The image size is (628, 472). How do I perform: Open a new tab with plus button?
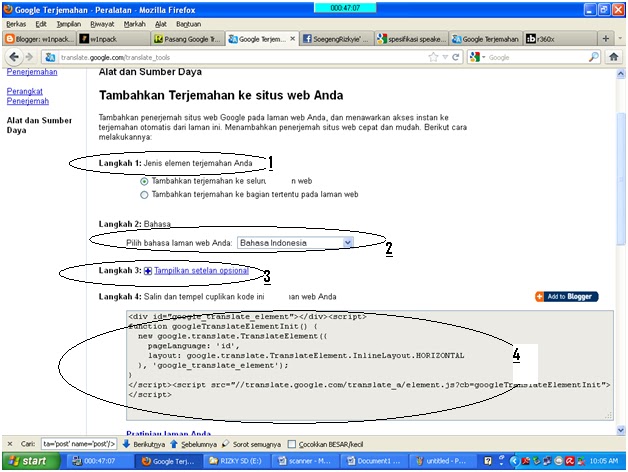[x=606, y=38]
